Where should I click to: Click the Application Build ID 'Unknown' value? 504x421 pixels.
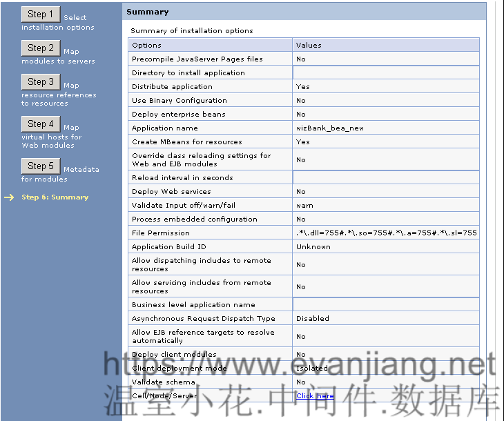click(x=313, y=247)
